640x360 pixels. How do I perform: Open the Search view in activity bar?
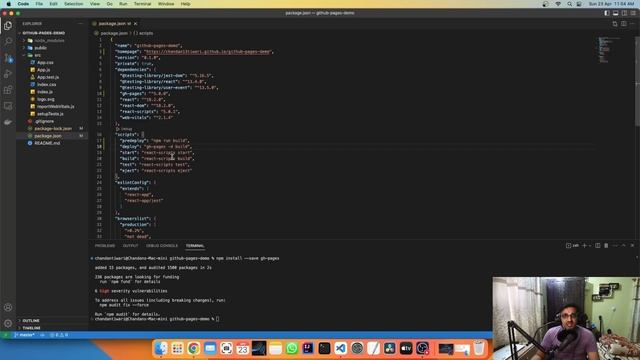point(8,41)
